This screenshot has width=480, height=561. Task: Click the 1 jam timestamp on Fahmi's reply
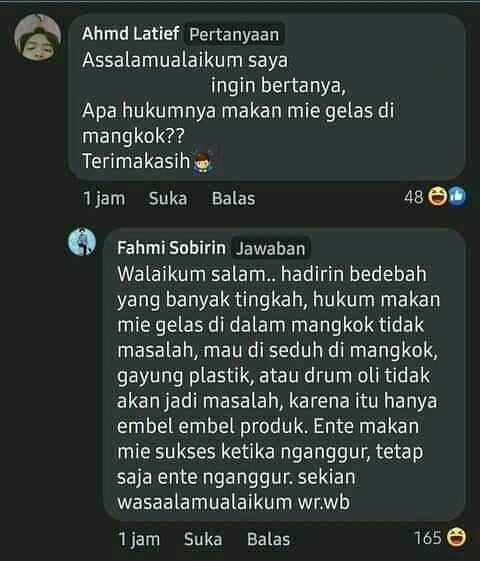click(x=139, y=540)
